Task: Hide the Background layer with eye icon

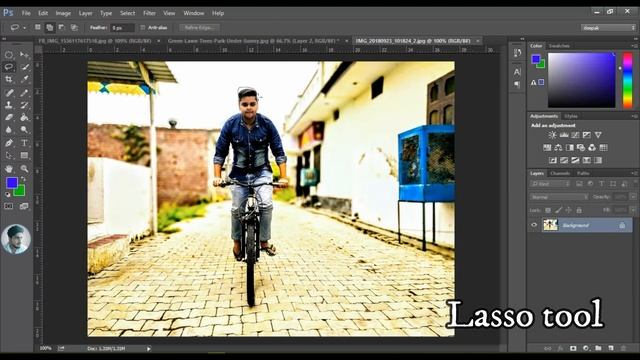Action: [x=534, y=225]
